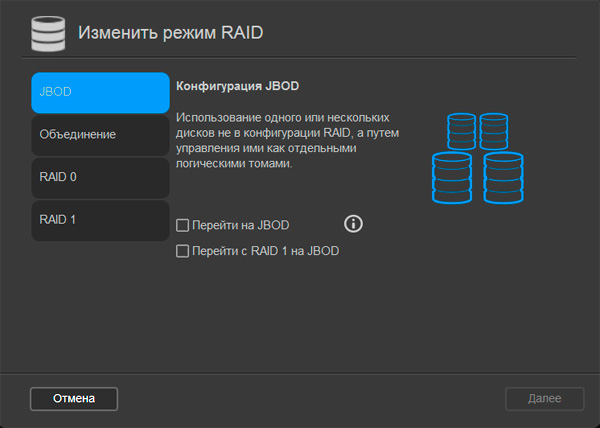Open the RAID 1 mode tab

coord(100,220)
